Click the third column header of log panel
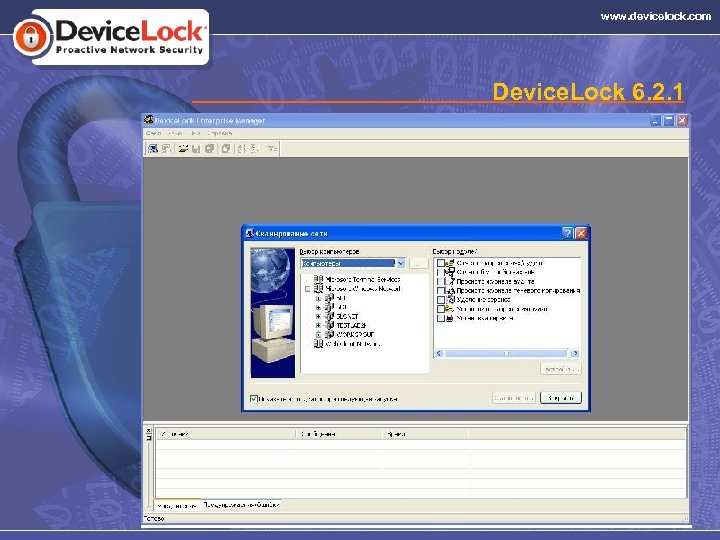Viewport: 720px width, 540px height. coord(425,433)
